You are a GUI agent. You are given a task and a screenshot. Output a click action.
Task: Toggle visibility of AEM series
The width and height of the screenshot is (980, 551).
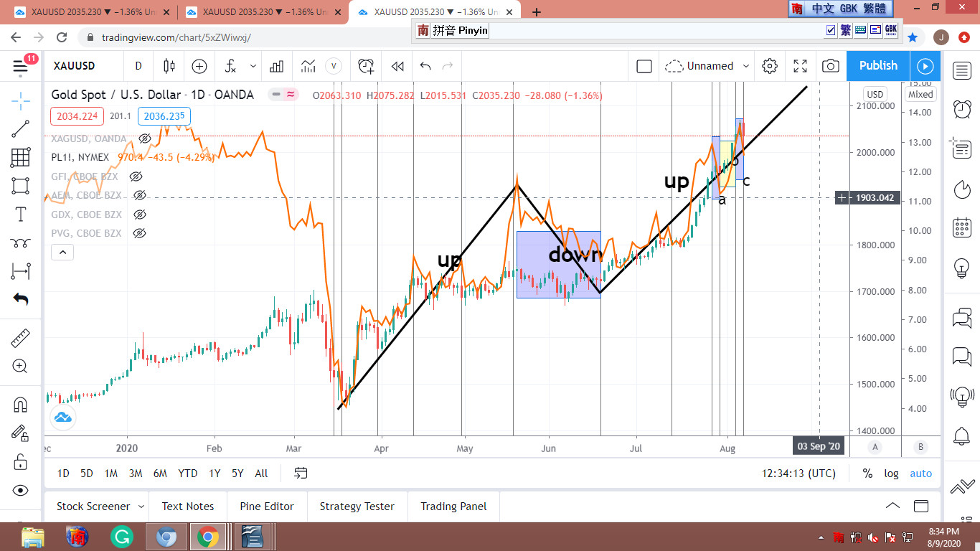(x=140, y=195)
